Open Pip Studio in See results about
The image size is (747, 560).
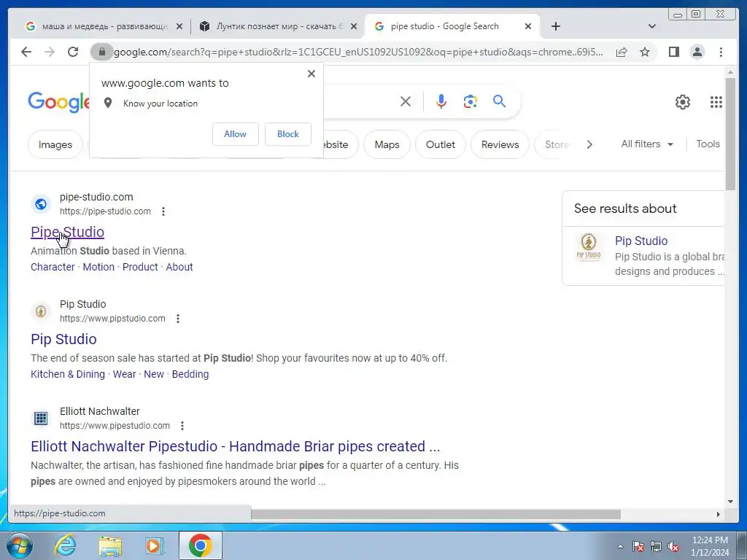pos(641,241)
